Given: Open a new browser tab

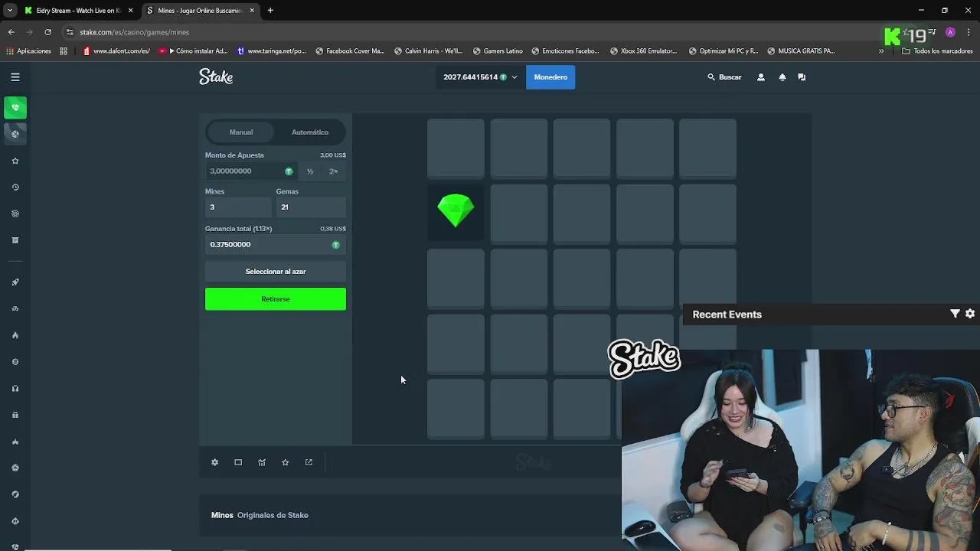Looking at the screenshot, I should tap(270, 11).
